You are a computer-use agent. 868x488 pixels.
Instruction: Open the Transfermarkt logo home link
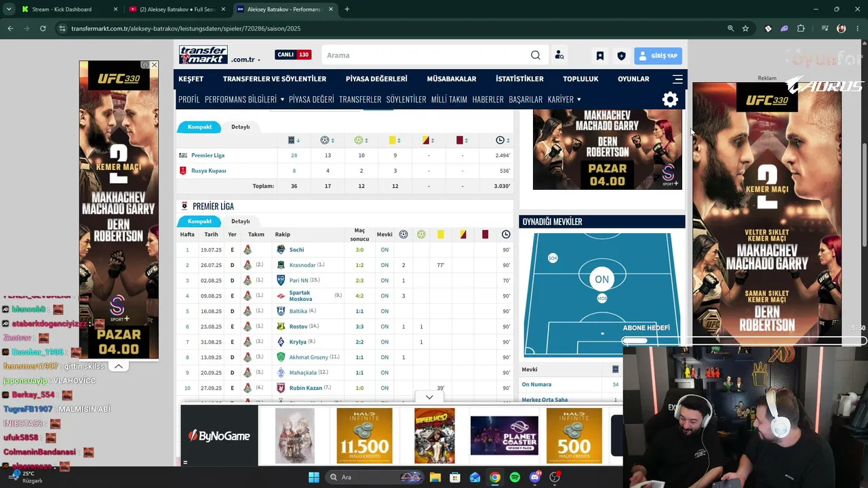(x=203, y=55)
